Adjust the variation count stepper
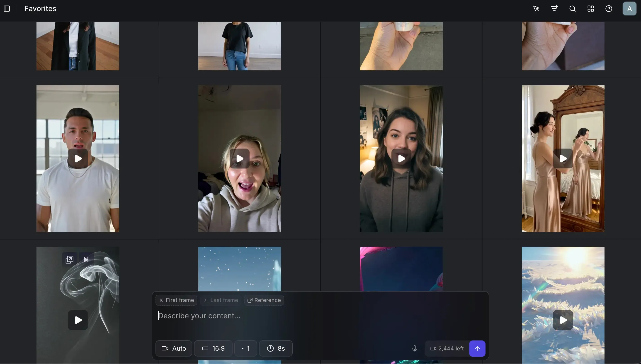Viewport: 641px width, 364px height. click(245, 348)
